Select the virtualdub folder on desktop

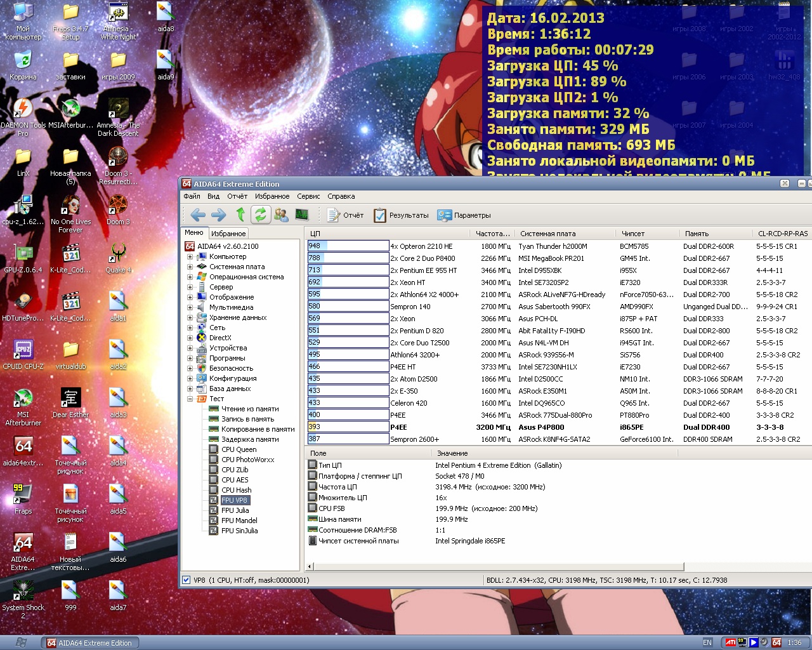point(70,355)
